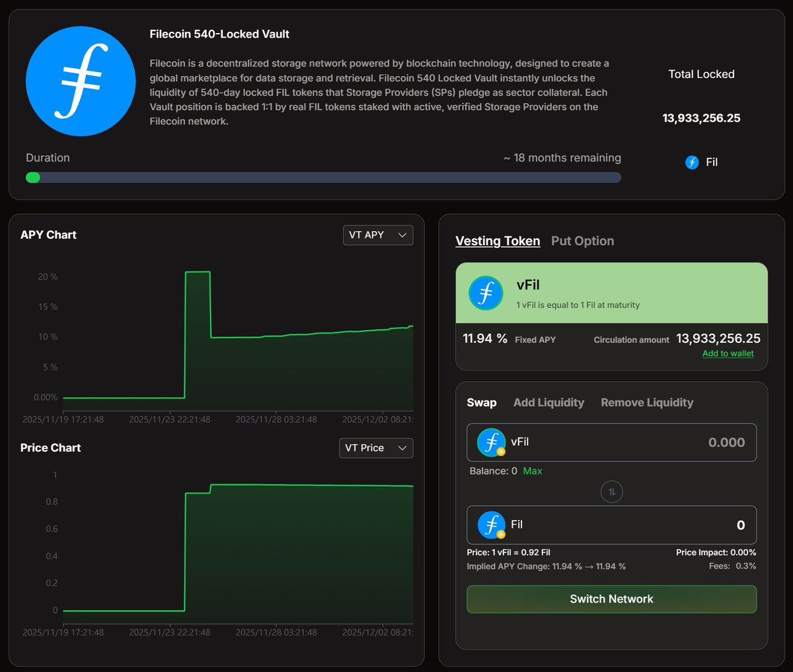
Task: Switch to the Vesting Token tab
Action: pos(498,241)
